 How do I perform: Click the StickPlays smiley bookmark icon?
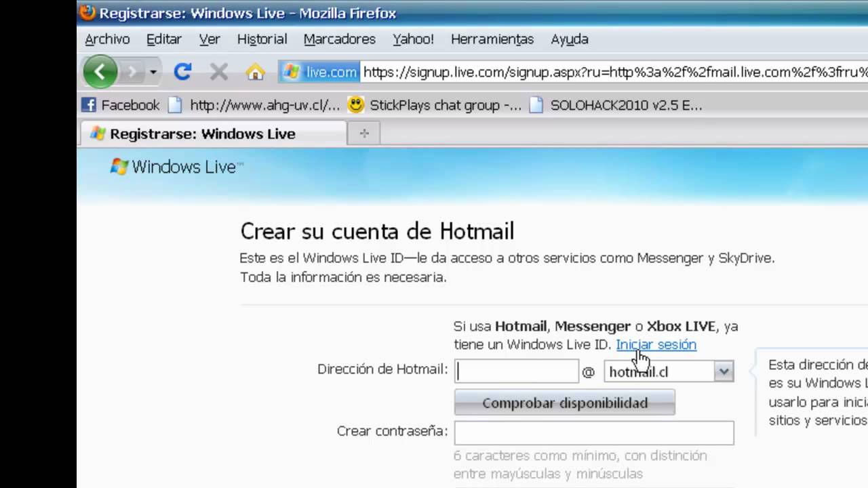(355, 105)
